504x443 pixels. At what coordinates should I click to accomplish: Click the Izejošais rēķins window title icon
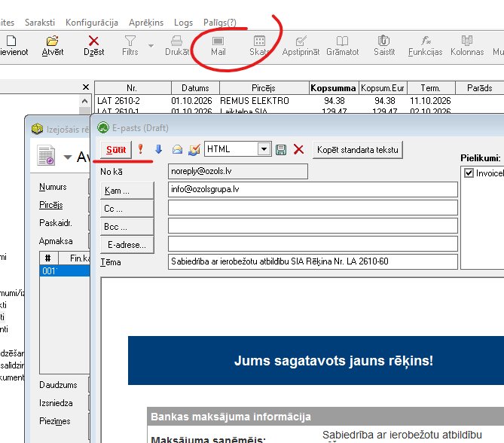tap(37, 129)
